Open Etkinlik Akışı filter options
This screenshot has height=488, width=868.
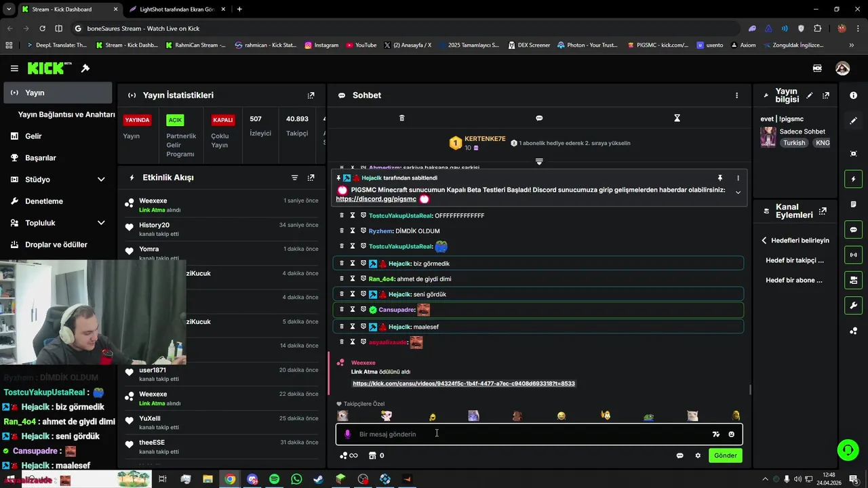point(294,178)
